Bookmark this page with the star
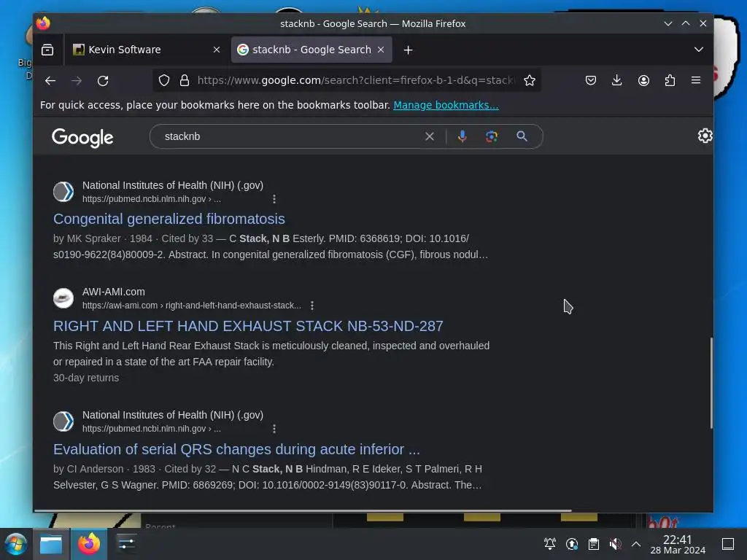This screenshot has width=747, height=560. 530,80
